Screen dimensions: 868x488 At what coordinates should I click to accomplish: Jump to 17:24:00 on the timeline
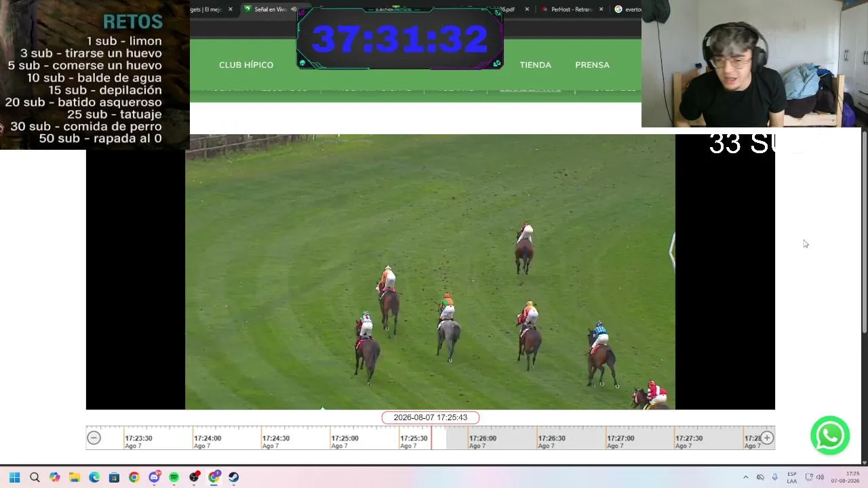click(x=208, y=439)
